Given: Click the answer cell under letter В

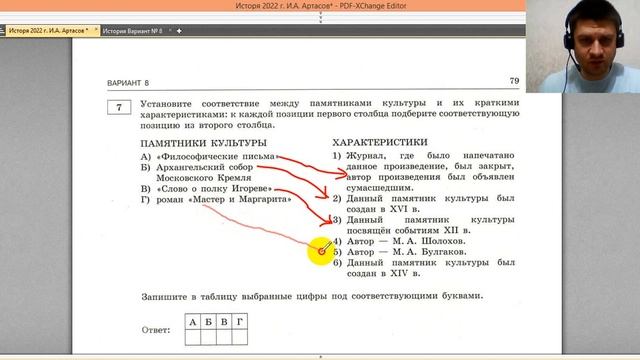Looking at the screenshot, I should coord(224,337).
